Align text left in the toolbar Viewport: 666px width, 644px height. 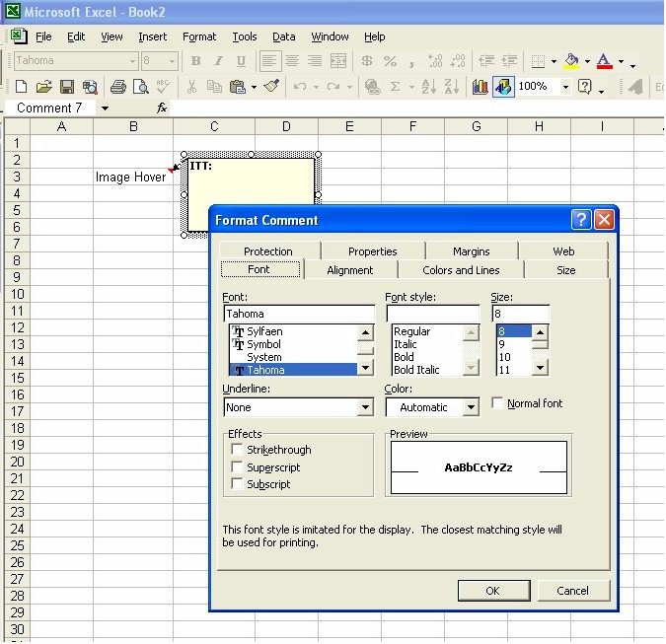pos(269,61)
